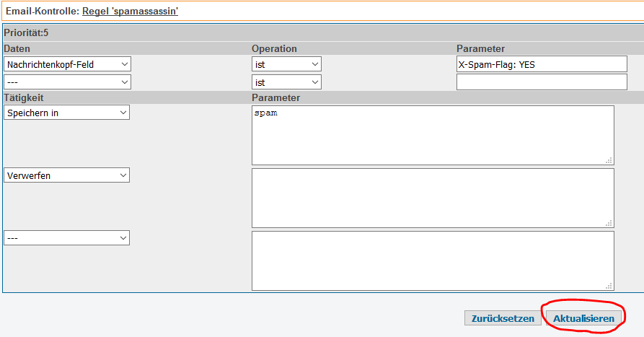Screen dimensions: 644x337
Task: Open the Regel 'spamassassin' link
Action: pyautogui.click(x=131, y=11)
